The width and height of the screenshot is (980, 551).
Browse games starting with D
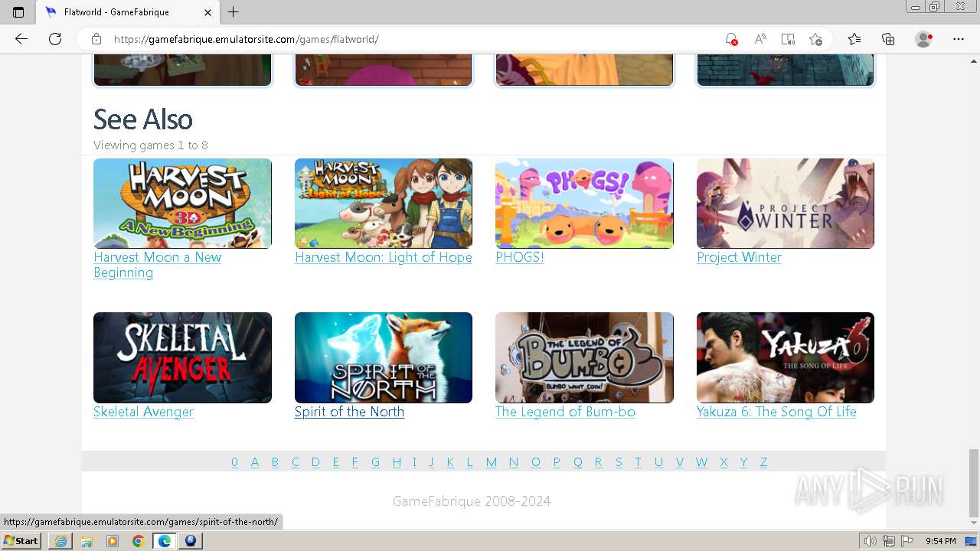[x=315, y=461]
